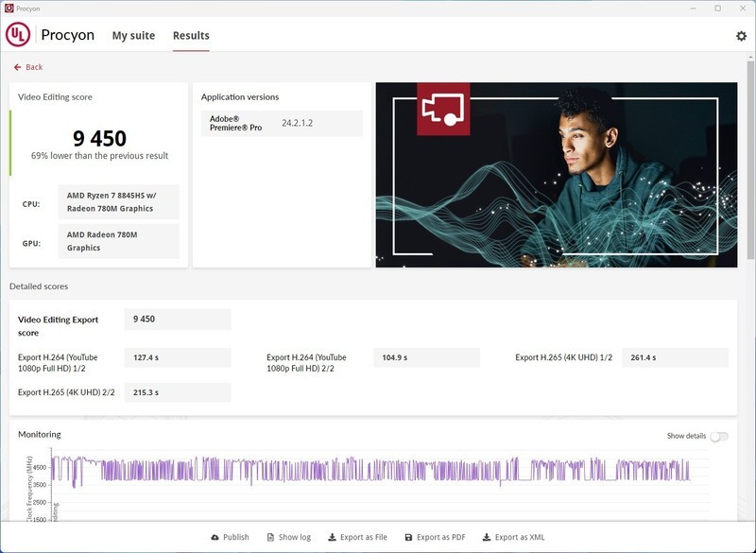Click the Publish button
Viewport: 756px width, 553px height.
coord(235,537)
